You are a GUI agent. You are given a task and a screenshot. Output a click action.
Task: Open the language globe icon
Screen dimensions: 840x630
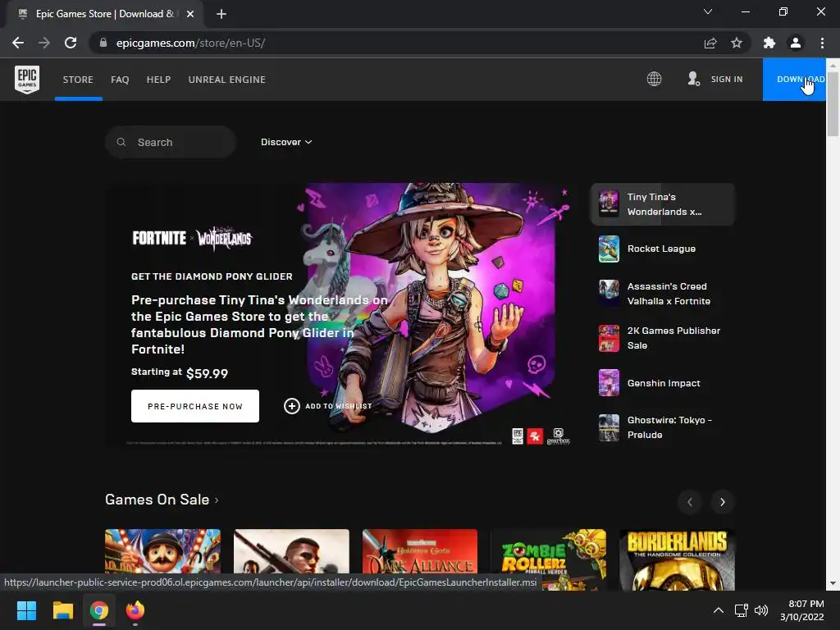pyautogui.click(x=654, y=80)
